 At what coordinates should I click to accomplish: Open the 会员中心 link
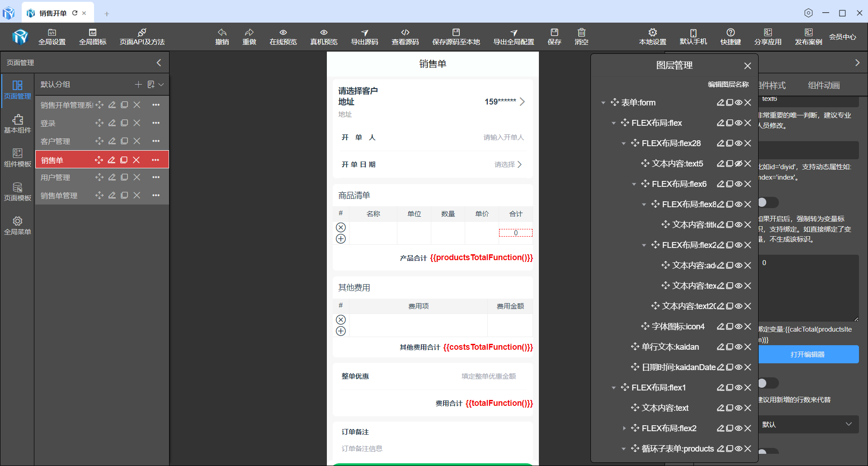pos(842,37)
